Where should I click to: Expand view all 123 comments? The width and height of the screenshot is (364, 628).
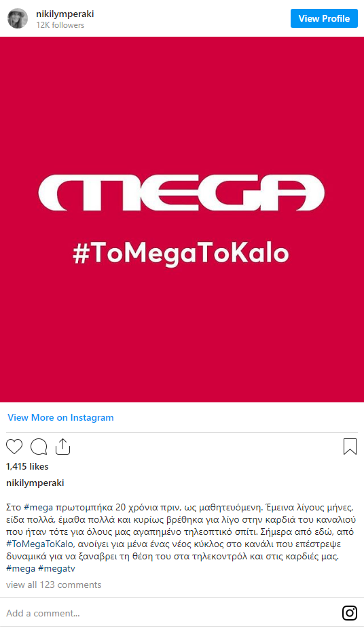(x=54, y=585)
